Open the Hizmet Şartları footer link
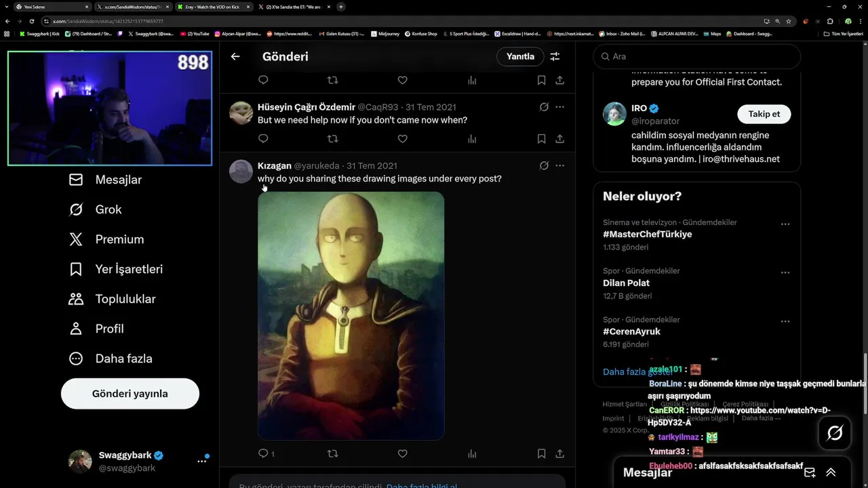Screen dimensions: 868x488 click(x=625, y=404)
